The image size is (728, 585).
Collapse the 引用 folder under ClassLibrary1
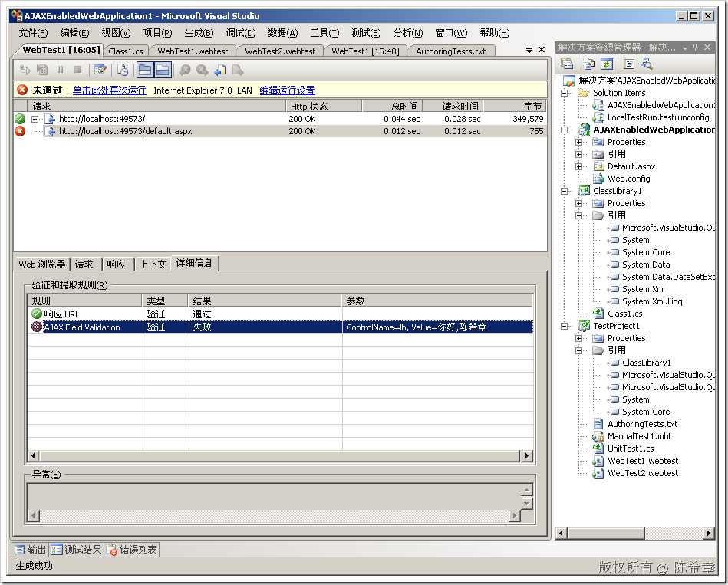click(578, 215)
